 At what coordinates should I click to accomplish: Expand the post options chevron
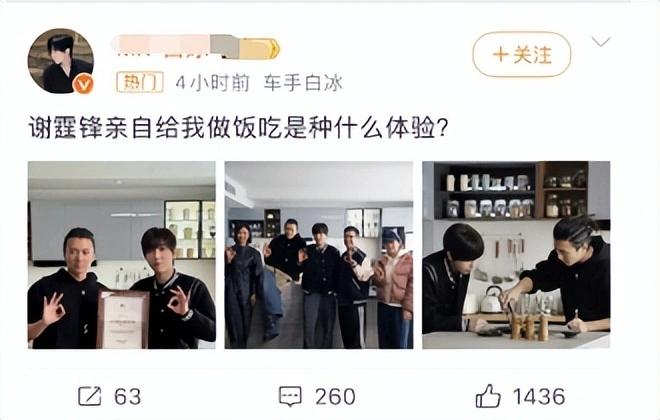601,42
